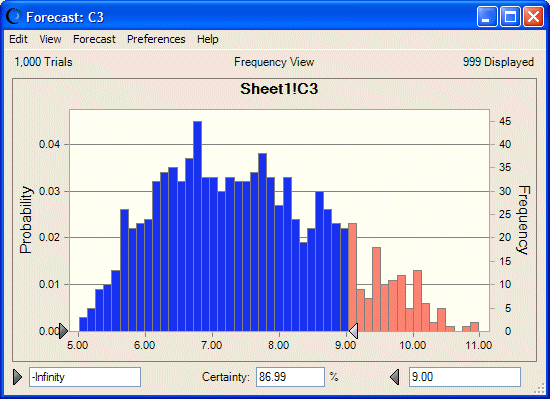
Task: Click the Frequency axis label
Action: click(x=524, y=220)
